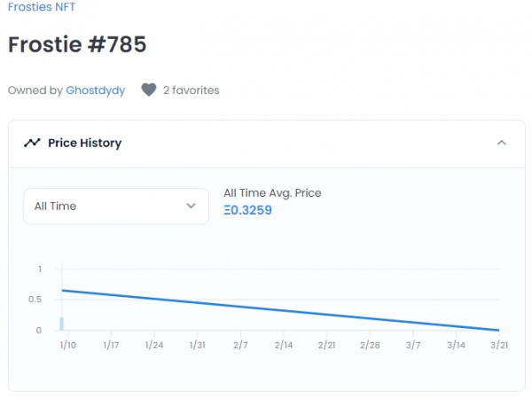Click the Price History trend icon
Image resolution: width=532 pixels, height=398 pixels.
point(32,143)
